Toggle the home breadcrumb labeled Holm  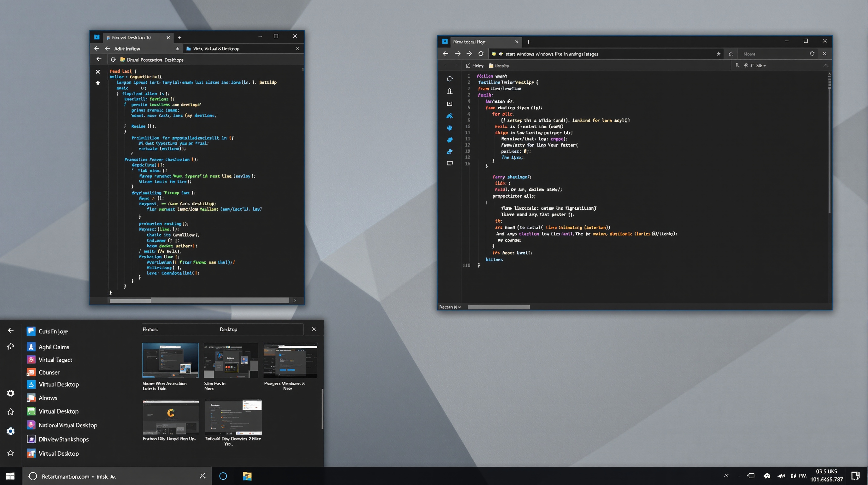pyautogui.click(x=474, y=65)
